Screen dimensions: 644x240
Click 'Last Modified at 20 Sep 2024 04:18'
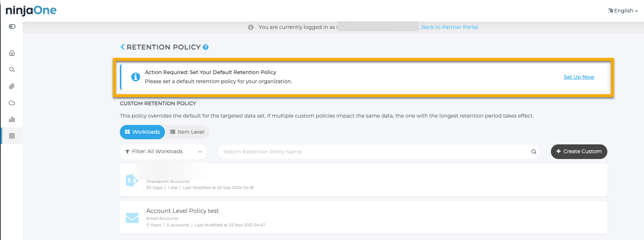(218, 188)
